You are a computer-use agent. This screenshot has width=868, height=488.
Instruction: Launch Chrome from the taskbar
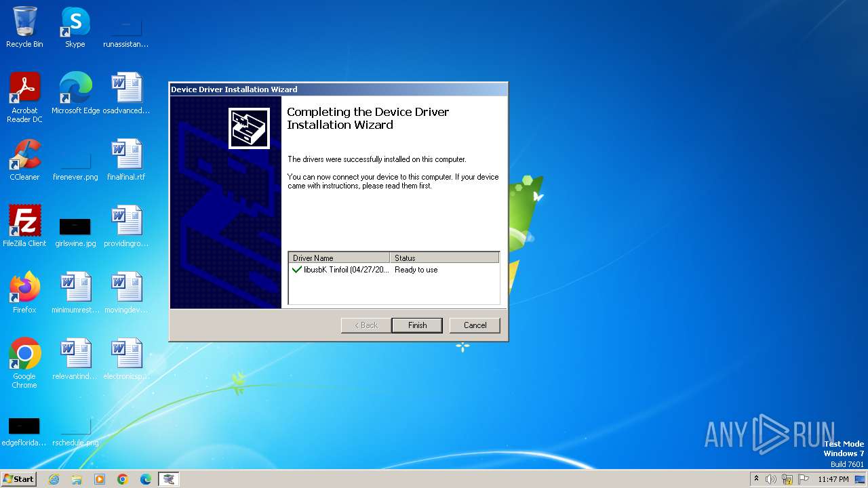coord(123,479)
